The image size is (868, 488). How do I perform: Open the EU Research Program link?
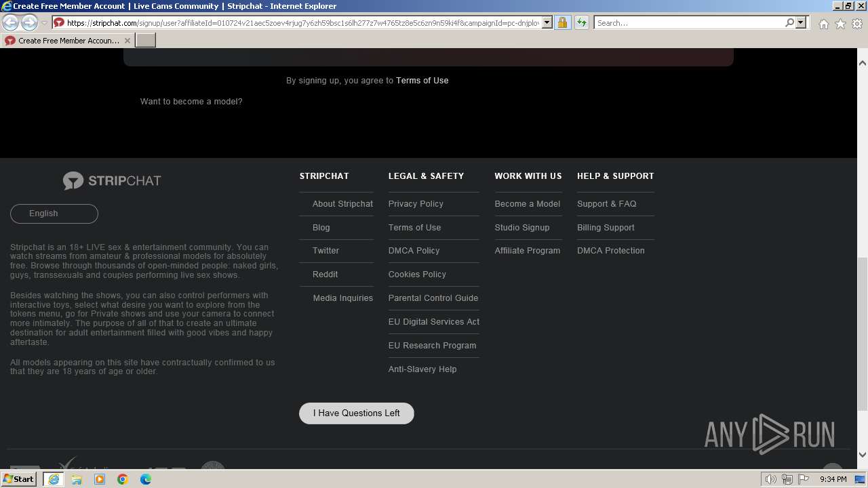point(432,346)
